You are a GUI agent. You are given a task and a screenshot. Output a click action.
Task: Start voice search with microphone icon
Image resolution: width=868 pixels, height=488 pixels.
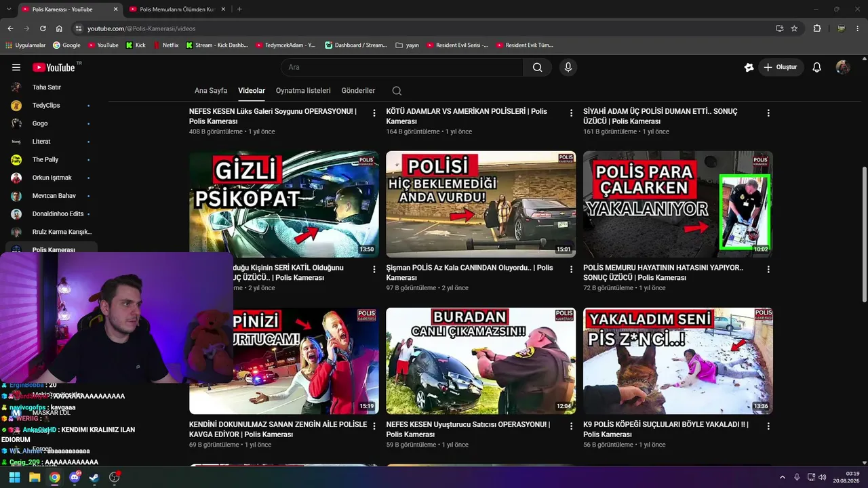click(x=568, y=67)
